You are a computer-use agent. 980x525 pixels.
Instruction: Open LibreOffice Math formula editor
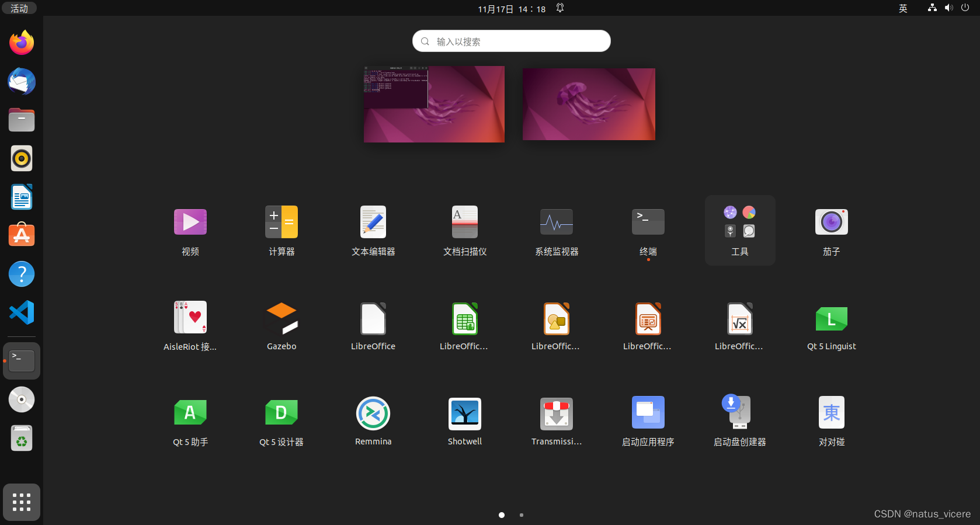tap(740, 325)
